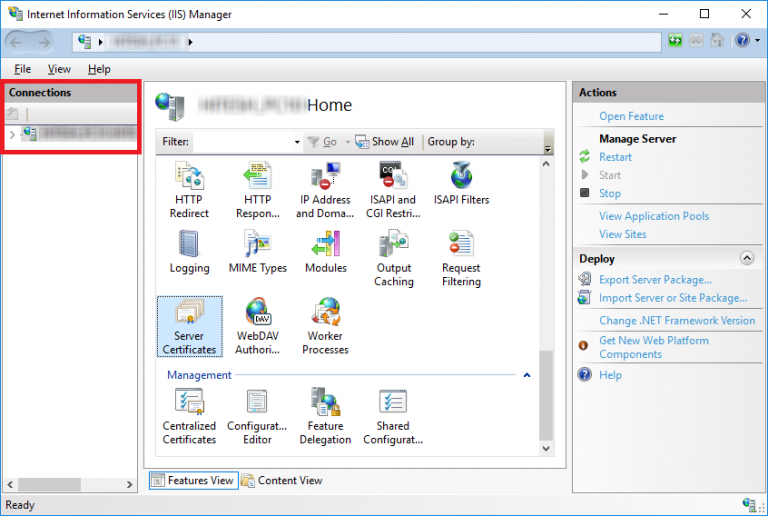768x516 pixels.
Task: Switch to Content View tab
Action: click(282, 481)
